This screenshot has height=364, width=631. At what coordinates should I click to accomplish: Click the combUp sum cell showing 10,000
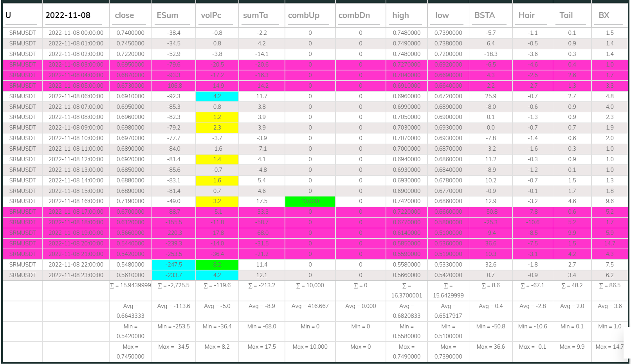tap(310, 286)
